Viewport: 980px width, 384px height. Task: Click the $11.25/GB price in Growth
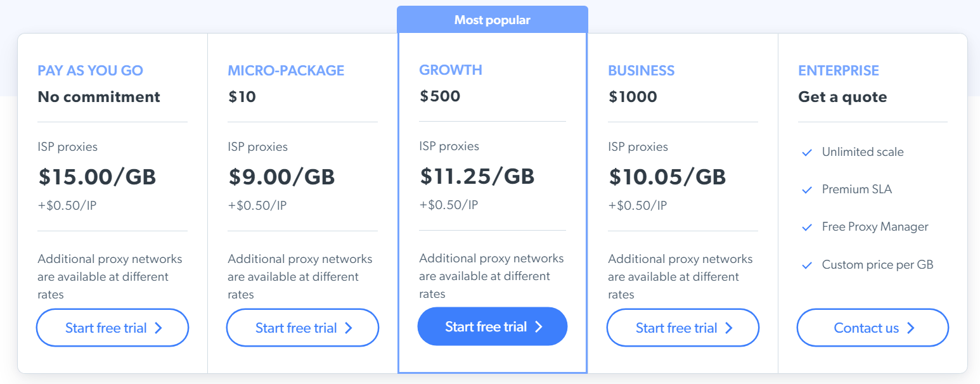[477, 176]
